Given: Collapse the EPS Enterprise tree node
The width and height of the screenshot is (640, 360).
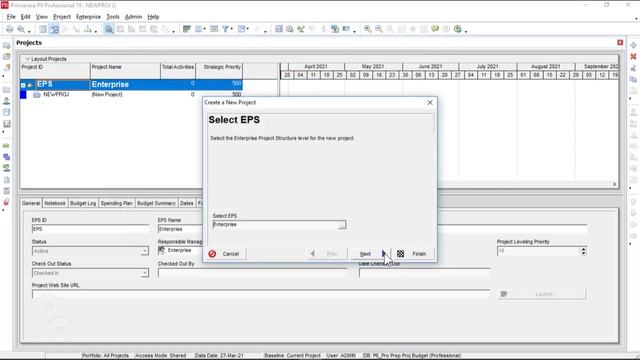Looking at the screenshot, I should [x=23, y=85].
